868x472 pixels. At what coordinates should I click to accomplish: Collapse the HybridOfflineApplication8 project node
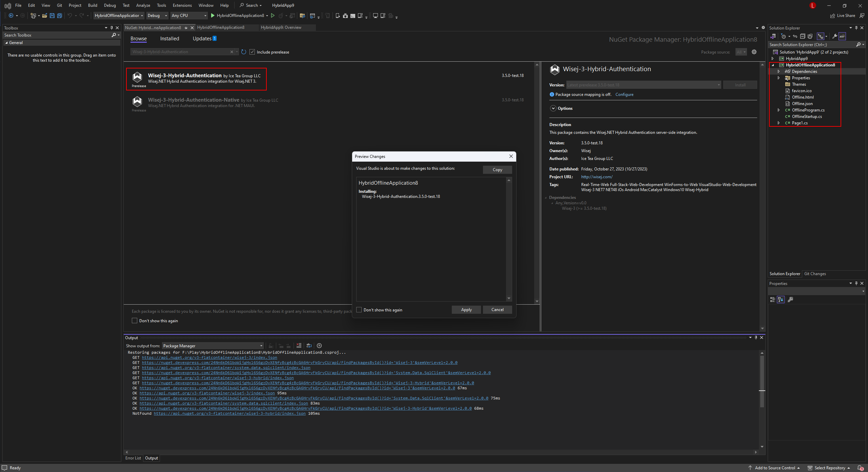tap(772, 65)
